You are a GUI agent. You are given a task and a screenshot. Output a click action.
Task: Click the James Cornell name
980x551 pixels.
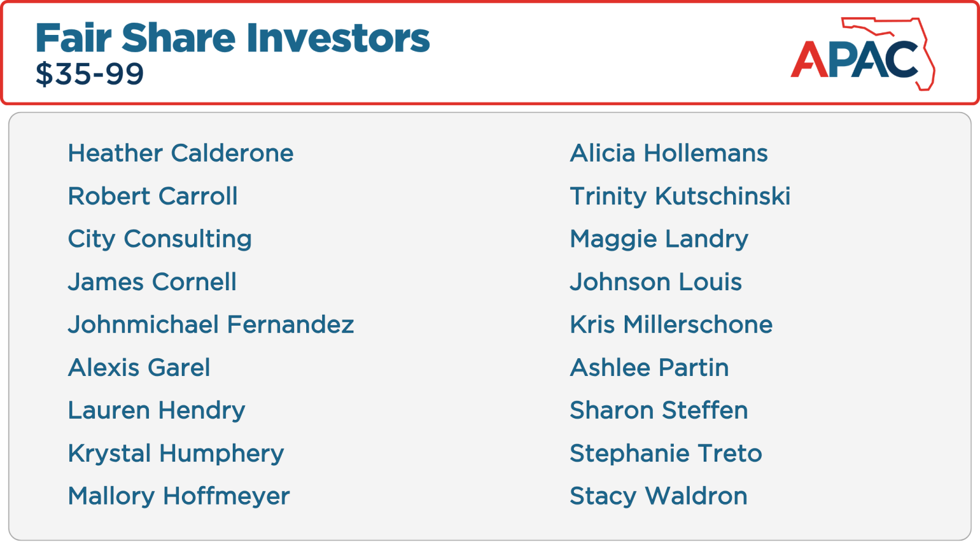point(152,282)
